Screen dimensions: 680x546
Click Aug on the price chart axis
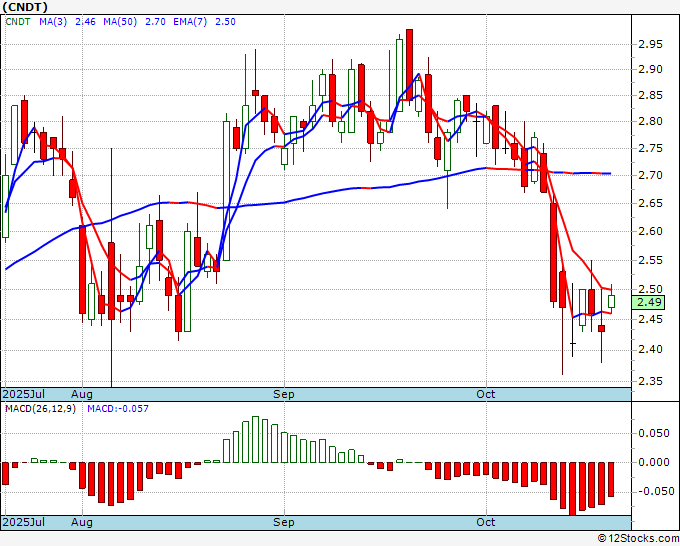pyautogui.click(x=82, y=394)
